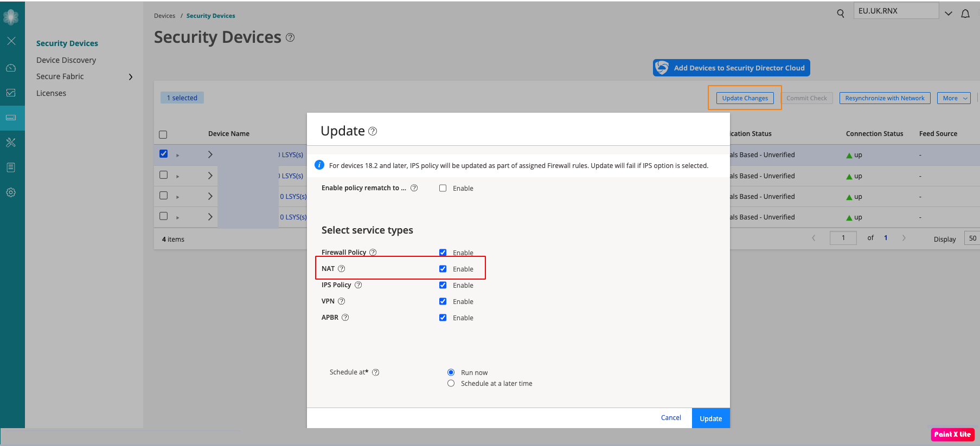This screenshot has height=446, width=980.
Task: Uncheck the VPN Enable checkbox
Action: [x=443, y=301]
